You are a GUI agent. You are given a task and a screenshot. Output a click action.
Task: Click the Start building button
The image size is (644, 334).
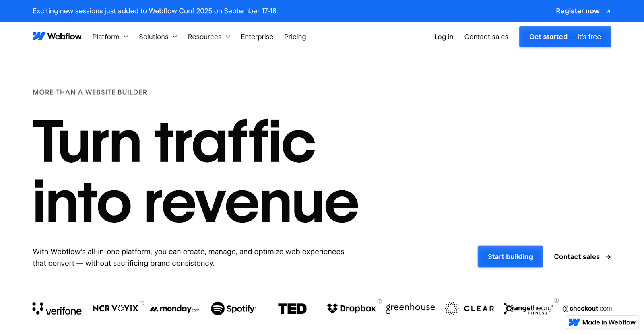point(510,256)
